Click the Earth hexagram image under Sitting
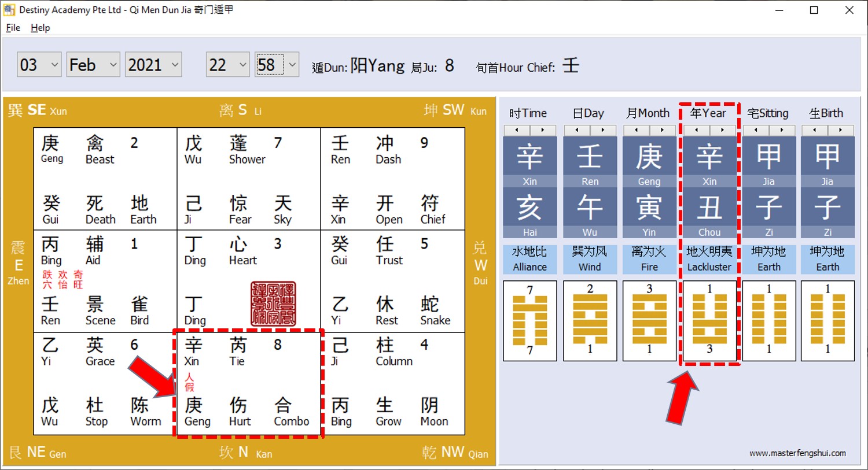 [769, 321]
